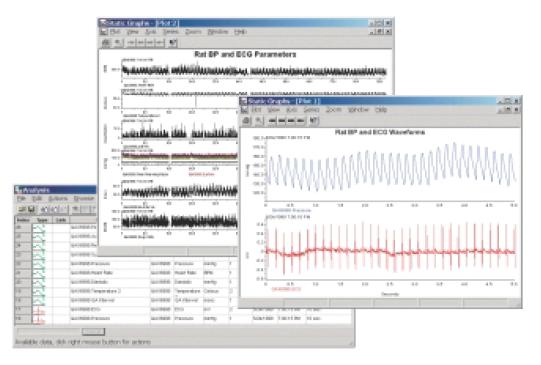Open the Series menu in Plot 1 window
This screenshot has width=541, height=365.
tap(311, 110)
